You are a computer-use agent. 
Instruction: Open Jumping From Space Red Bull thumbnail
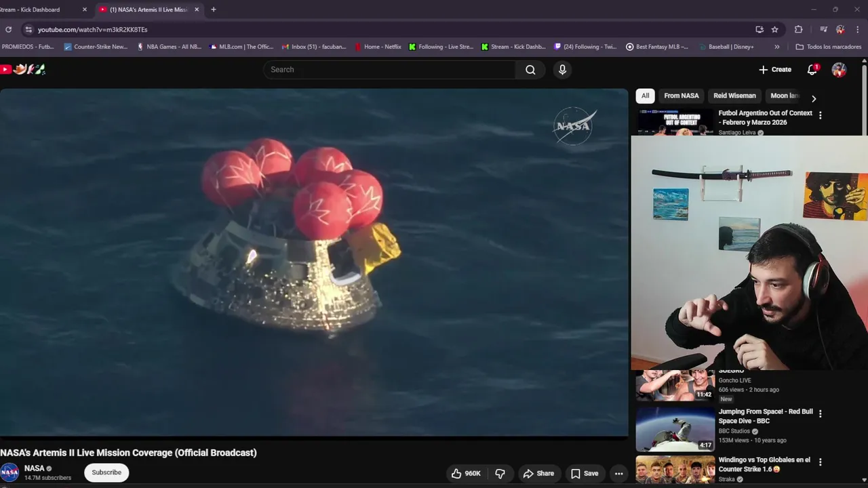(x=675, y=429)
